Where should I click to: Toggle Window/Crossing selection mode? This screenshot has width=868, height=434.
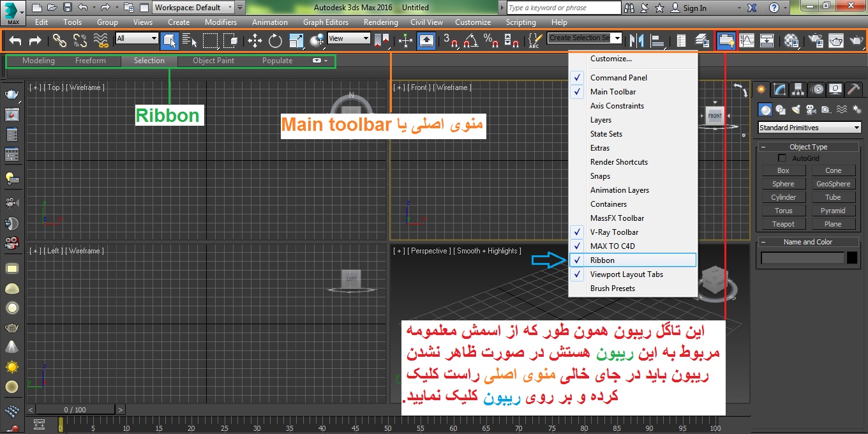[231, 40]
